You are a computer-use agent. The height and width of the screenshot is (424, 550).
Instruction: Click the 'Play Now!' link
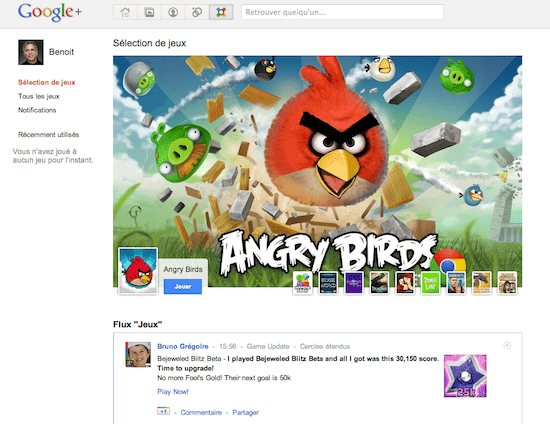coord(173,392)
